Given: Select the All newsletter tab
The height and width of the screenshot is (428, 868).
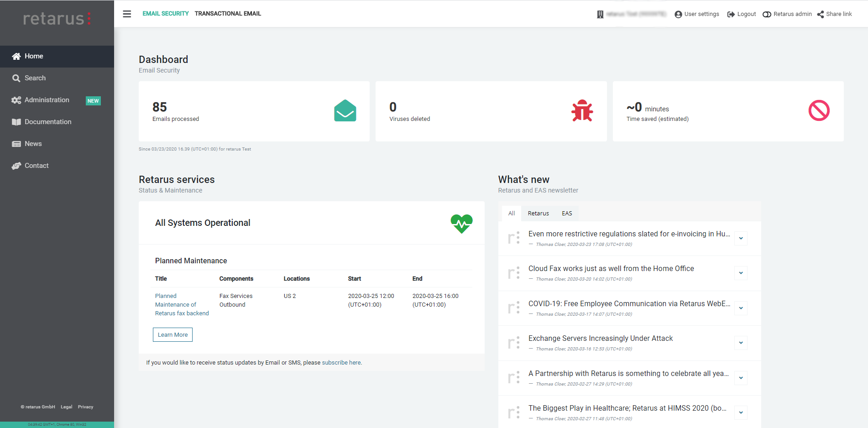Looking at the screenshot, I should (x=512, y=213).
